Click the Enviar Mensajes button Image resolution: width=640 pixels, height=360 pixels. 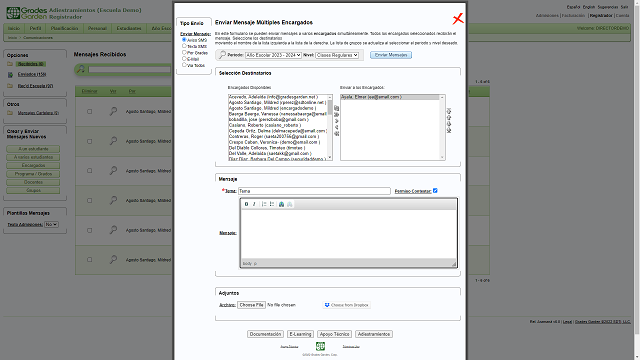(391, 55)
